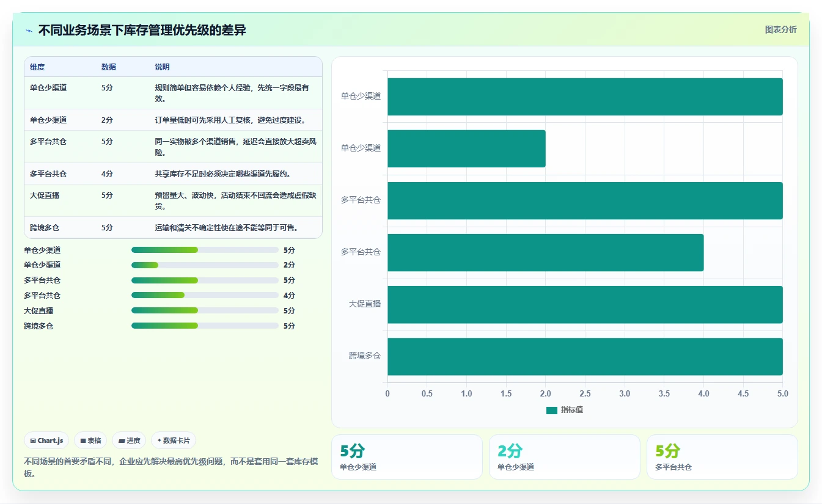Select the Chart.js chip
Viewport: 822px width, 504px height.
click(x=47, y=440)
